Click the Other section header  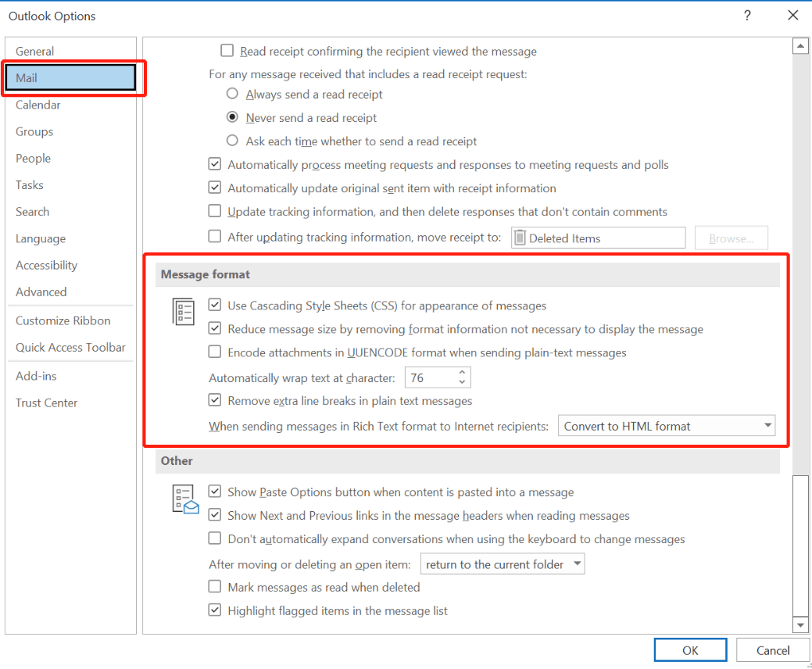[467, 461]
